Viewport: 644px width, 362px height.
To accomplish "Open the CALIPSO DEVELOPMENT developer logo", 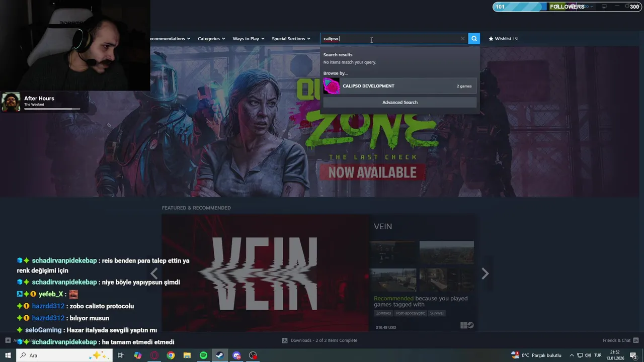I will 331,86.
